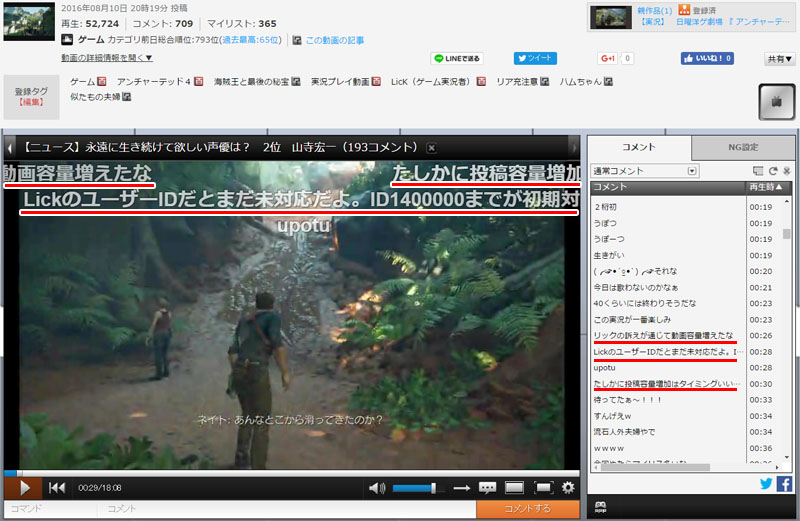Enter fullscreen mode icon
The image size is (800, 521).
tap(544, 488)
